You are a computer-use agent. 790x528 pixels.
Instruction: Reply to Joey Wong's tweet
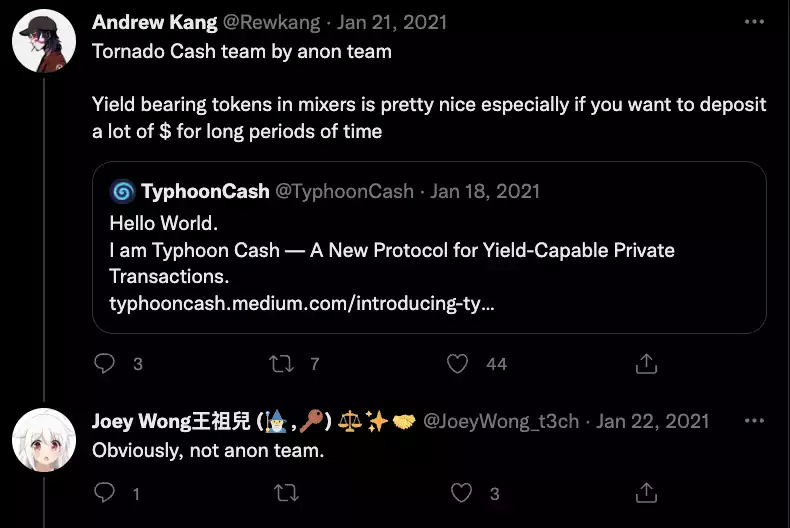coord(104,492)
